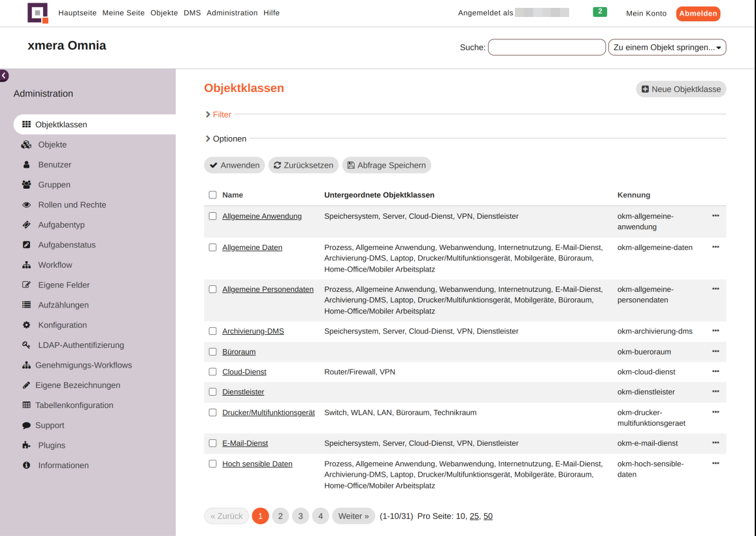Click into the Suche input field
This screenshot has height=536, width=756.
point(546,48)
